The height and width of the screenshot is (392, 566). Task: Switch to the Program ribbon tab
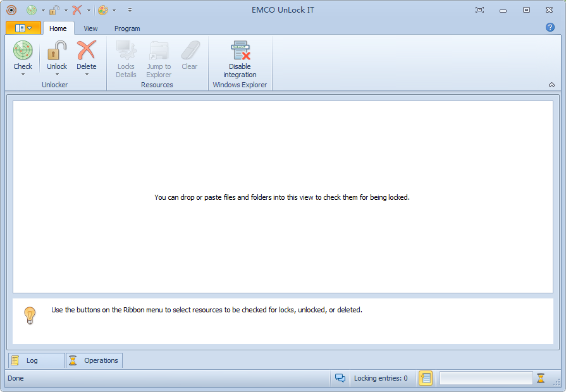click(x=127, y=28)
